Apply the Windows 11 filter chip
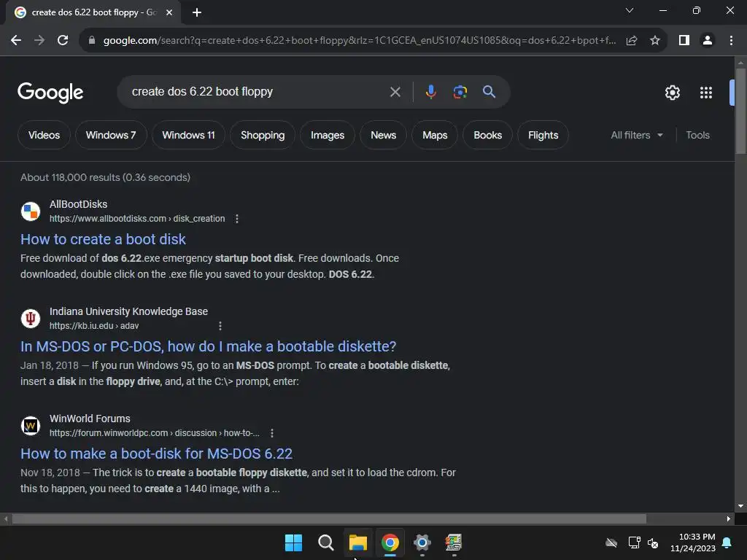The image size is (747, 560). [188, 135]
